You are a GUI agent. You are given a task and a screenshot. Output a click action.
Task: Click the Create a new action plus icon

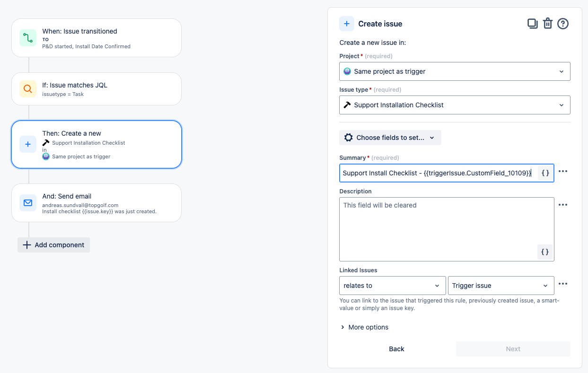(x=28, y=144)
